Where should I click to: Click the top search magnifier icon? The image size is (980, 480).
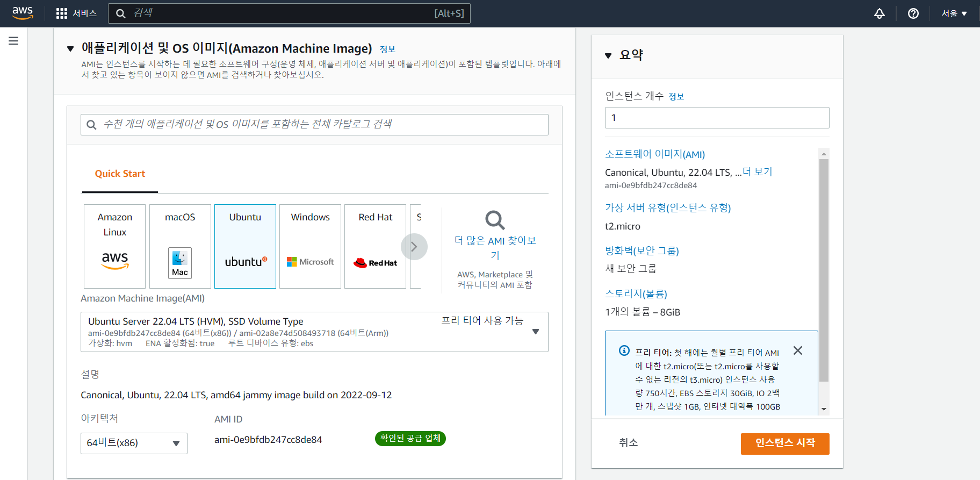pyautogui.click(x=121, y=13)
